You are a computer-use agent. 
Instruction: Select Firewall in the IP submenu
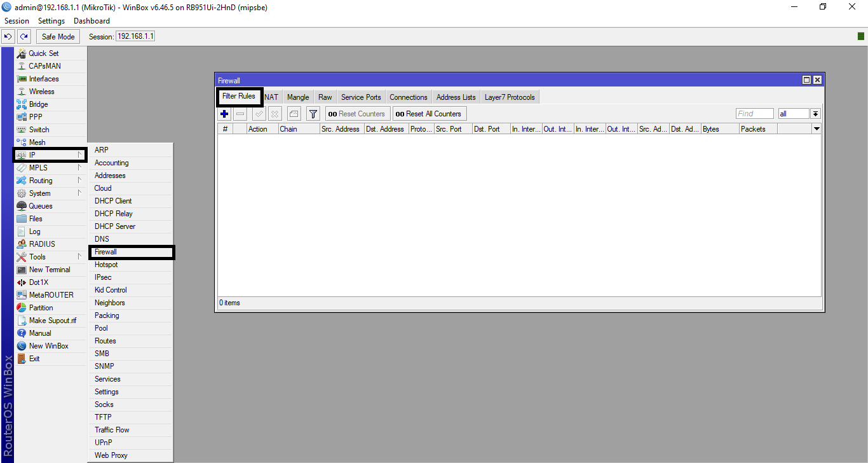point(131,252)
